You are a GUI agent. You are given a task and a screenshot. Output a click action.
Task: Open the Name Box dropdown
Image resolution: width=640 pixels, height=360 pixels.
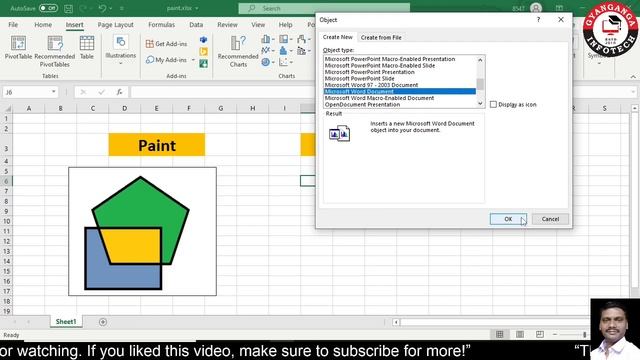point(53,92)
